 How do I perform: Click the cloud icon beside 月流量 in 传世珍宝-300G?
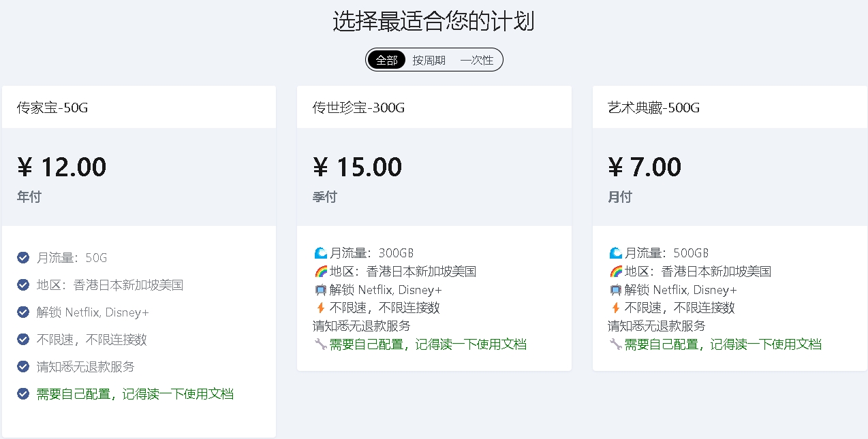click(x=320, y=252)
